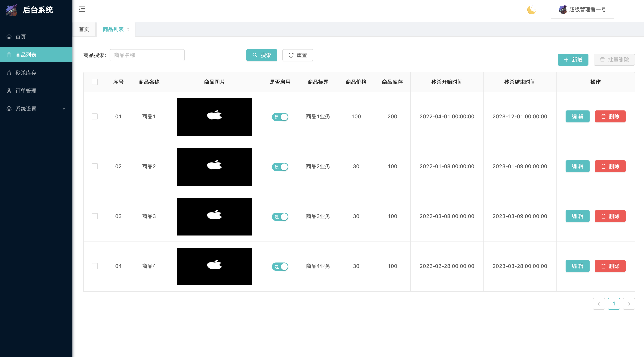Open 秒杀库存 in the sidebar

click(x=36, y=73)
